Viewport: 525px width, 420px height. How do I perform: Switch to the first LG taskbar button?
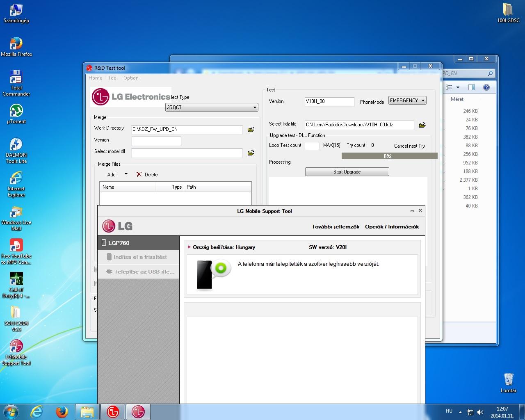click(x=113, y=412)
